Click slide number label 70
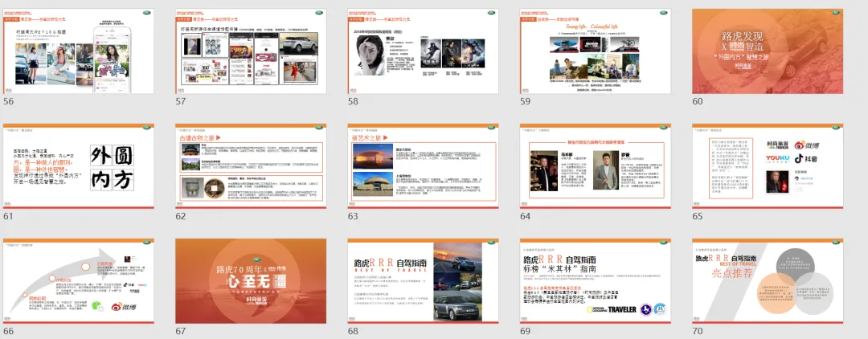Screen dimensions: 868x339 coord(698,331)
